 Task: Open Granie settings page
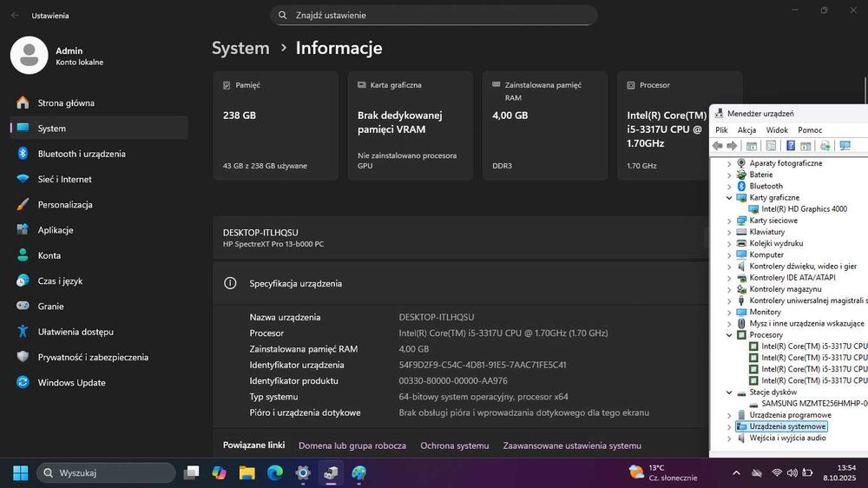pos(99,307)
